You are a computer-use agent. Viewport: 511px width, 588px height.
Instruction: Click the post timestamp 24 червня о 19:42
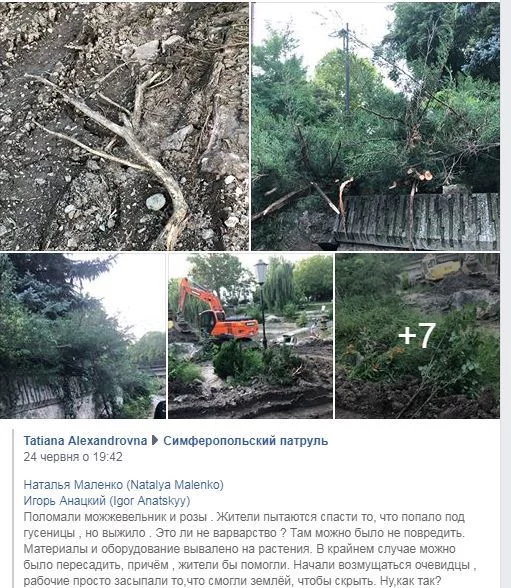(x=73, y=457)
